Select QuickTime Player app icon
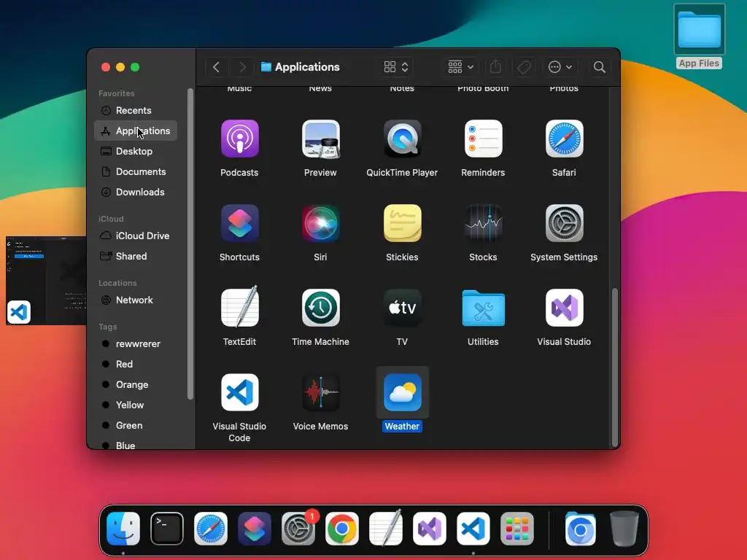 (x=402, y=139)
